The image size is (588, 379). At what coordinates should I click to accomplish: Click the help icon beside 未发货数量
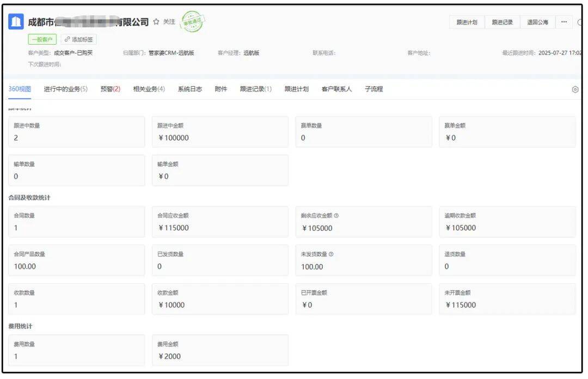(x=331, y=254)
